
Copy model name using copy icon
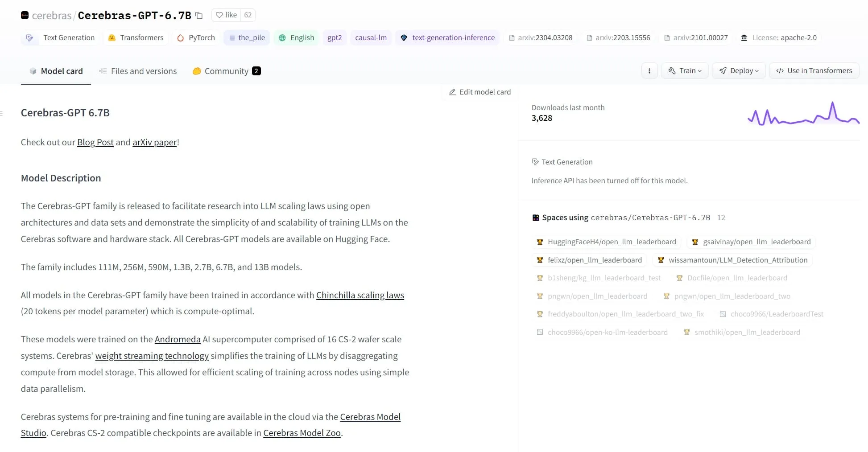(199, 16)
